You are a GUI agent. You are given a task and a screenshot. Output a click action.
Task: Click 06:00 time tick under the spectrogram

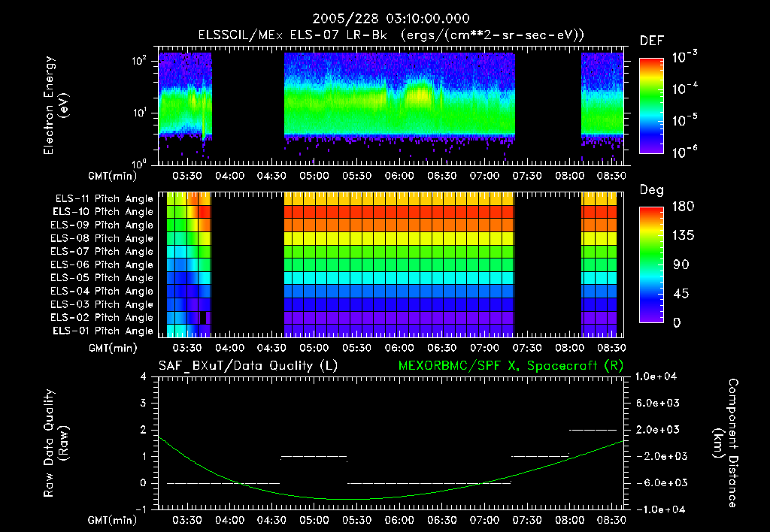point(399,176)
